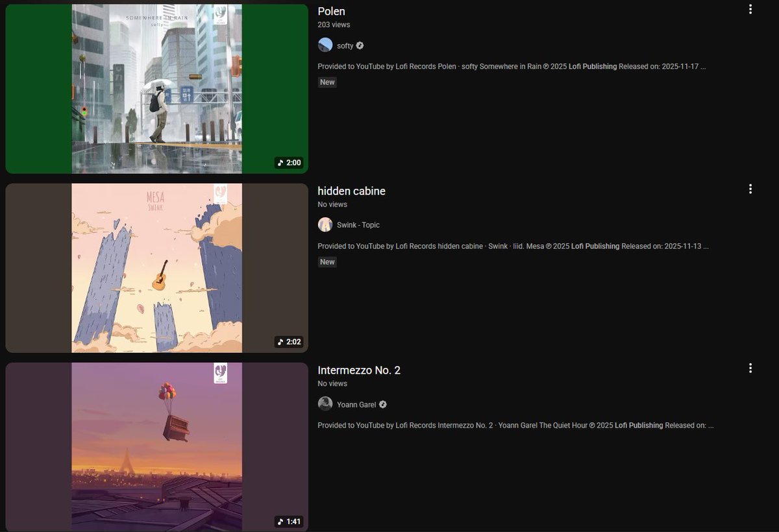
Task: Click the New badge under hidden cabine
Action: (x=327, y=262)
